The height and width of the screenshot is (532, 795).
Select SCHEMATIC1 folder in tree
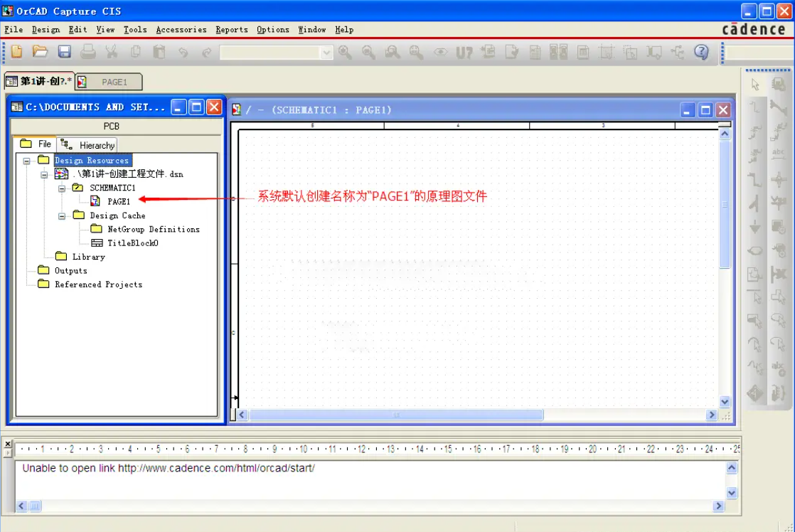point(112,188)
